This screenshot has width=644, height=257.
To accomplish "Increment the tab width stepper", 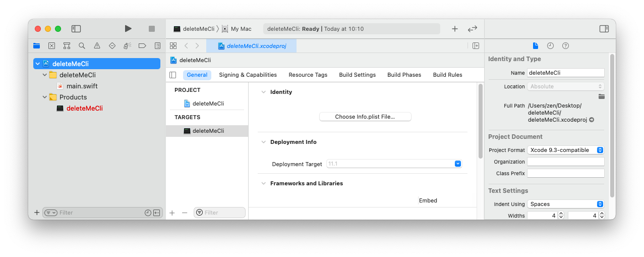I will pos(561,214).
